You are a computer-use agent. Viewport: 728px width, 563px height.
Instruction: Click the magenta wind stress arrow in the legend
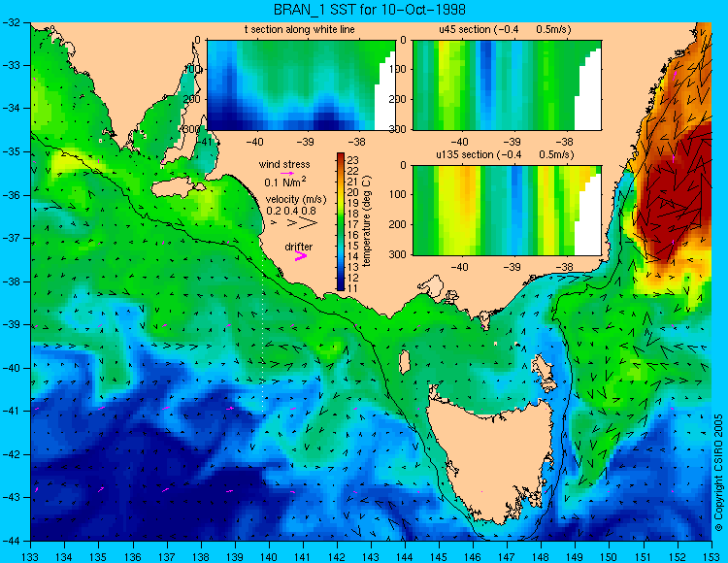pos(287,173)
